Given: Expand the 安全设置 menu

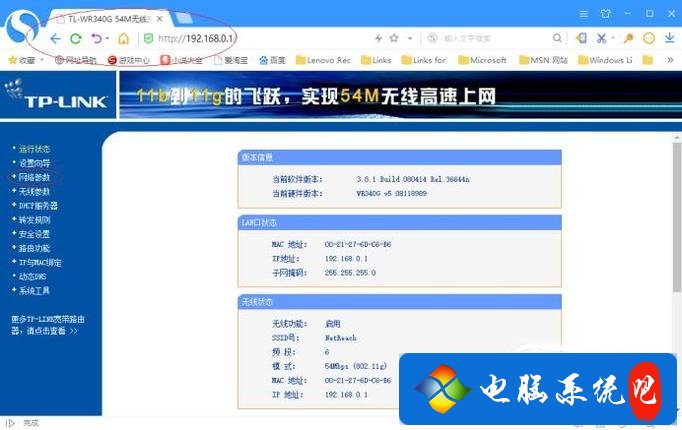Looking at the screenshot, I should click(34, 234).
